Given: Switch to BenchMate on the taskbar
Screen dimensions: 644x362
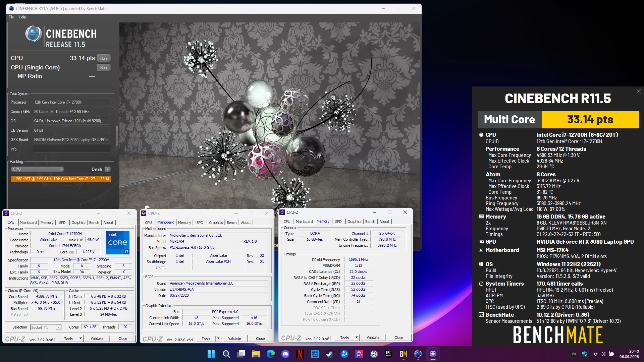Looking at the screenshot, I should tap(404, 354).
